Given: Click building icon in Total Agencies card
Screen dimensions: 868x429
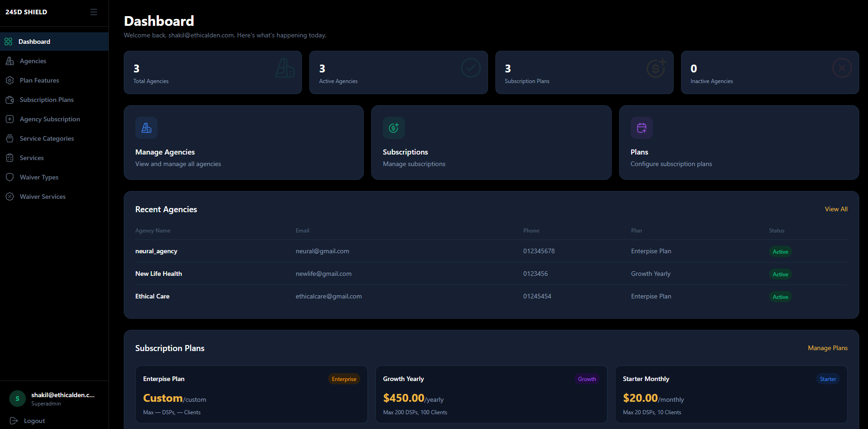Looking at the screenshot, I should [x=285, y=68].
